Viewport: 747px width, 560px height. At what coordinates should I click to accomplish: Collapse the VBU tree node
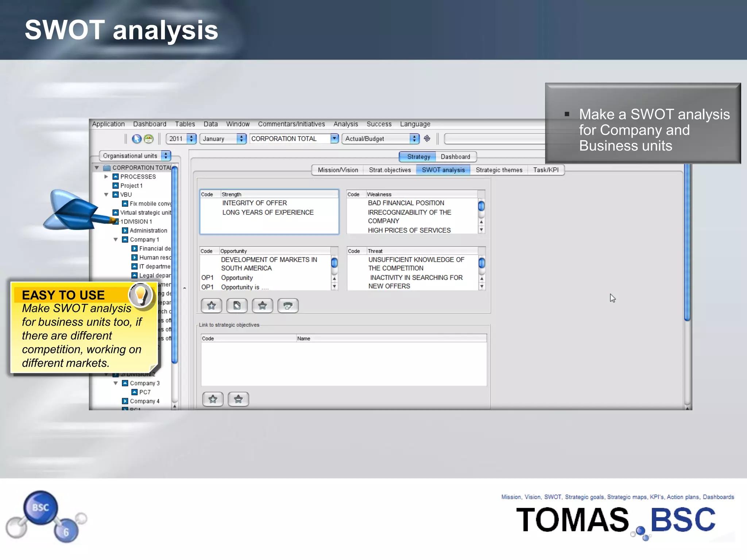106,195
